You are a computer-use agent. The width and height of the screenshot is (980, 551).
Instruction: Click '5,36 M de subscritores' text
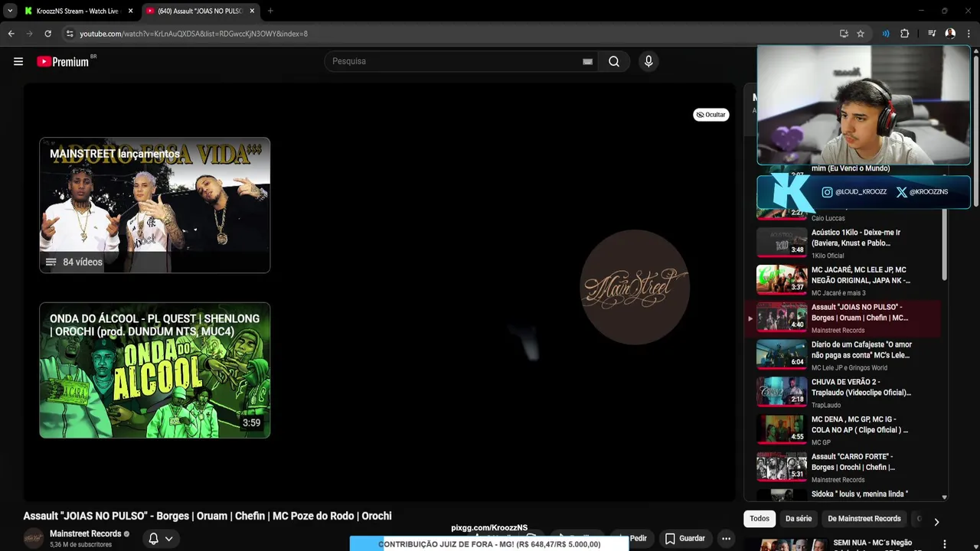(80, 545)
